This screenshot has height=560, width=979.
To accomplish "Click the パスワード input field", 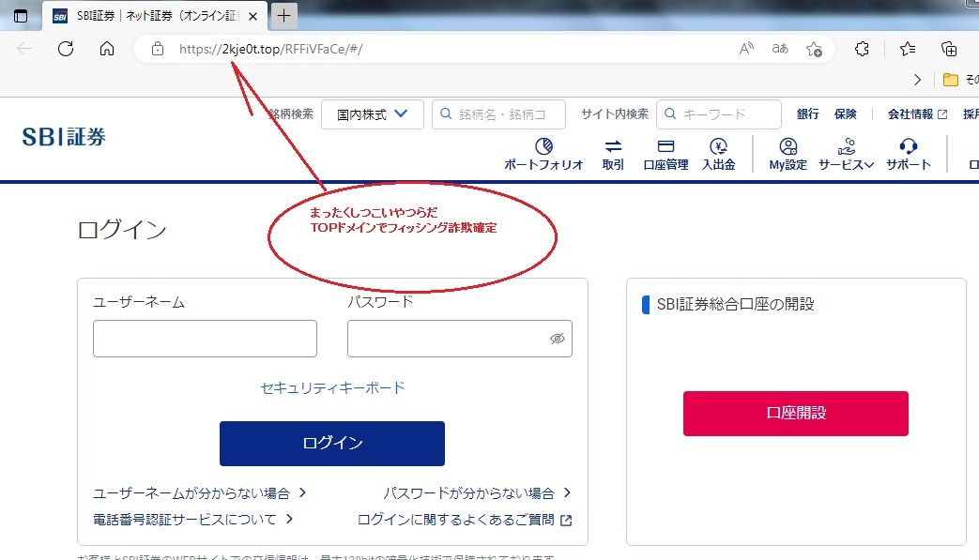I will click(460, 339).
